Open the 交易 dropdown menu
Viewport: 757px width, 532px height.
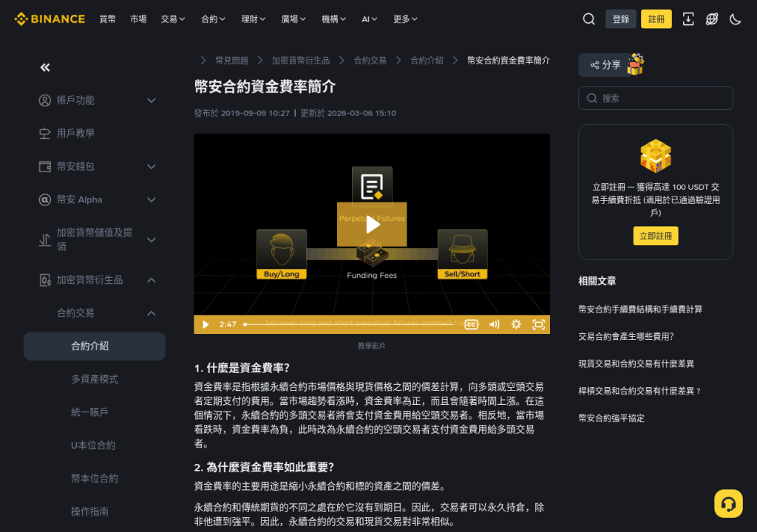pyautogui.click(x=173, y=18)
